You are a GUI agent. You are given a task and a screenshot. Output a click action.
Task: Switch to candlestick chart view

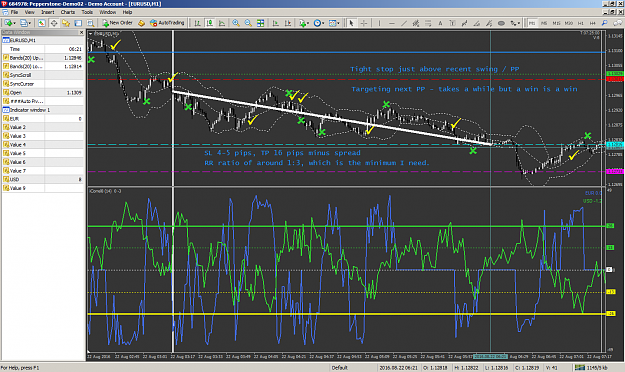pyautogui.click(x=210, y=23)
